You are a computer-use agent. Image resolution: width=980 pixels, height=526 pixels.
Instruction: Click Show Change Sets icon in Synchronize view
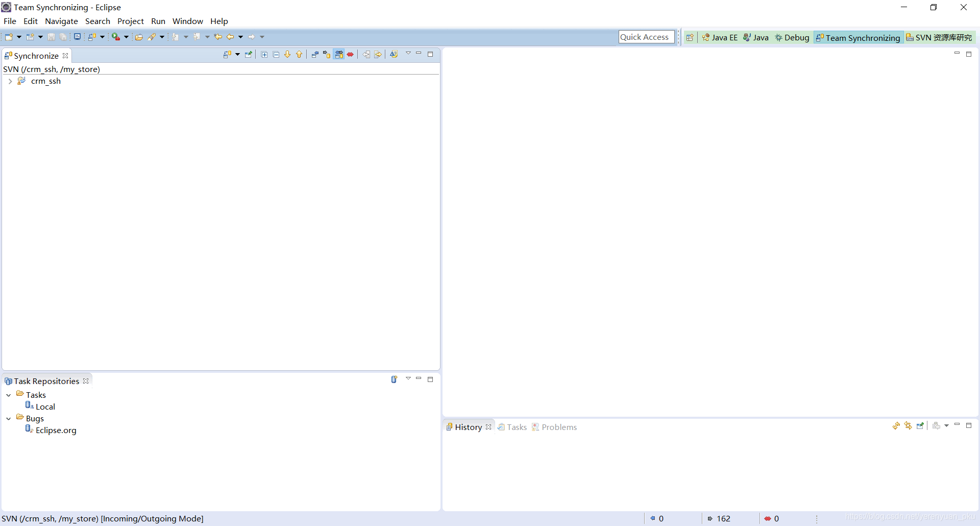394,55
